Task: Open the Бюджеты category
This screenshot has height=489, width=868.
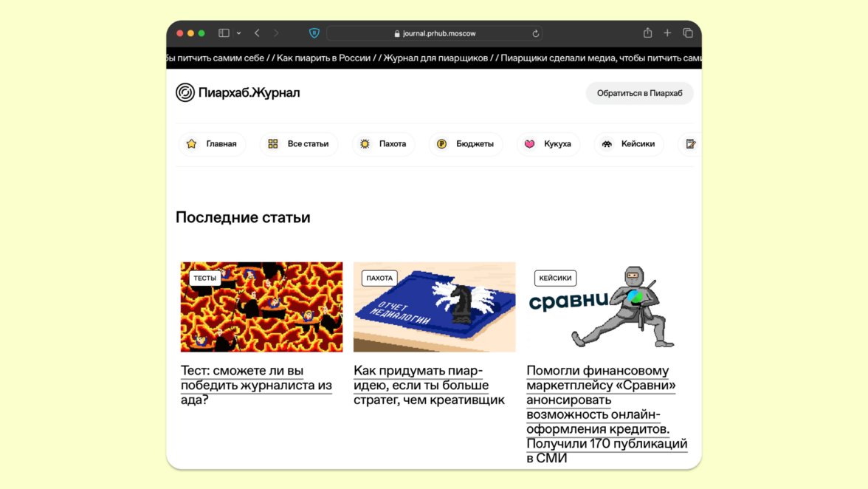Action: (x=466, y=144)
